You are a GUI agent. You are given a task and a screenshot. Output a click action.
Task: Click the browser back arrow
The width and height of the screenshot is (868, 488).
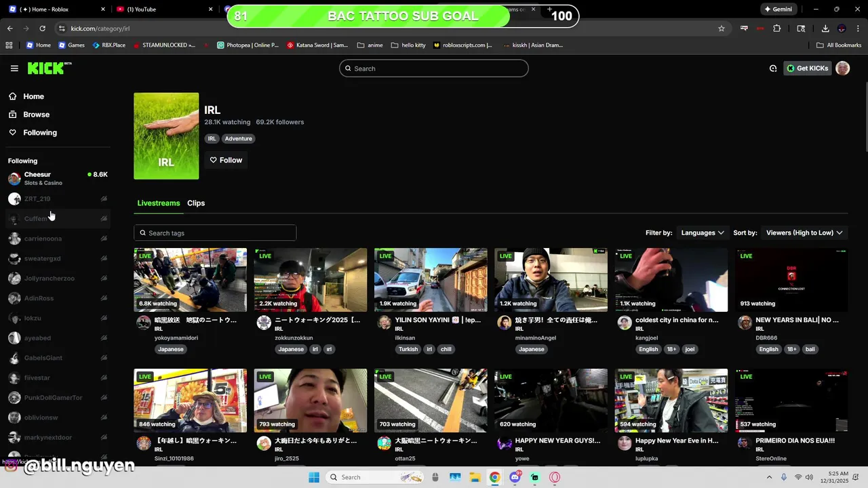click(9, 28)
